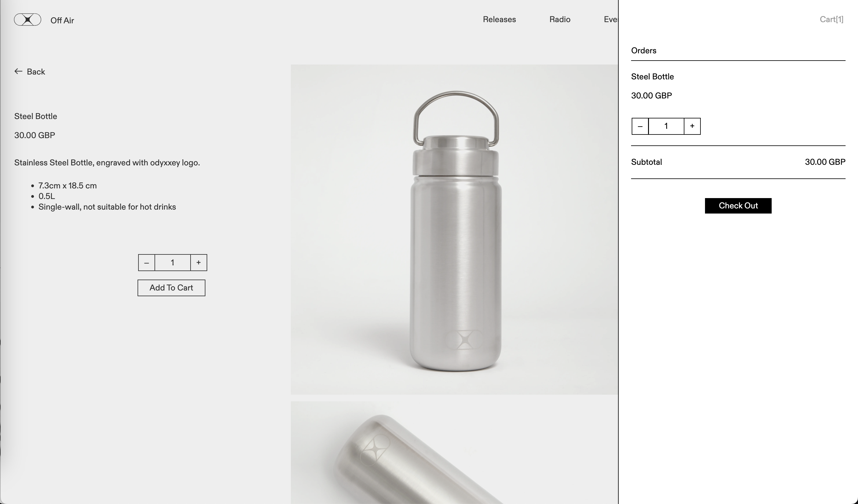Open the second bottle close-up photo

pyautogui.click(x=454, y=453)
